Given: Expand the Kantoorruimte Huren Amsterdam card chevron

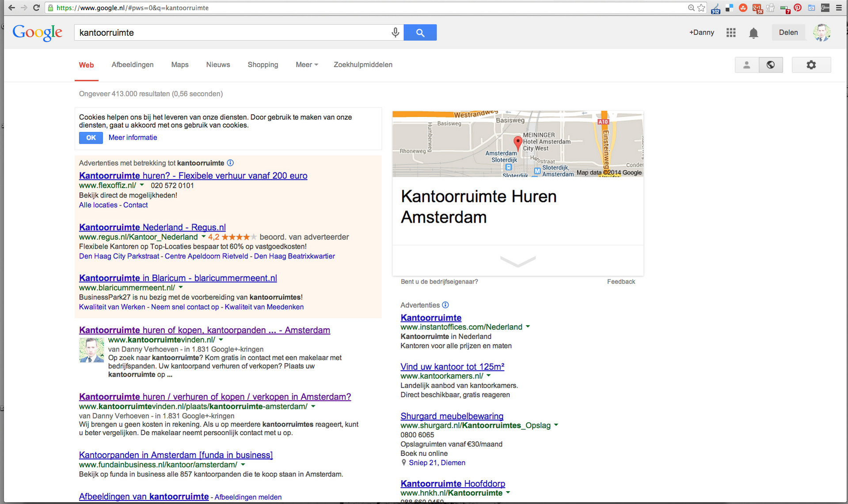Looking at the screenshot, I should coord(518,261).
